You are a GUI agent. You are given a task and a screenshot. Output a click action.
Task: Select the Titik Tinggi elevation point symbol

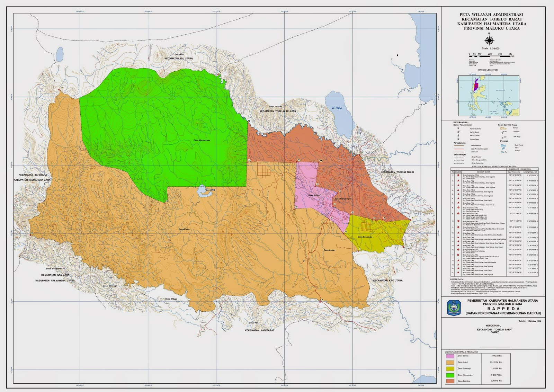[503, 137]
